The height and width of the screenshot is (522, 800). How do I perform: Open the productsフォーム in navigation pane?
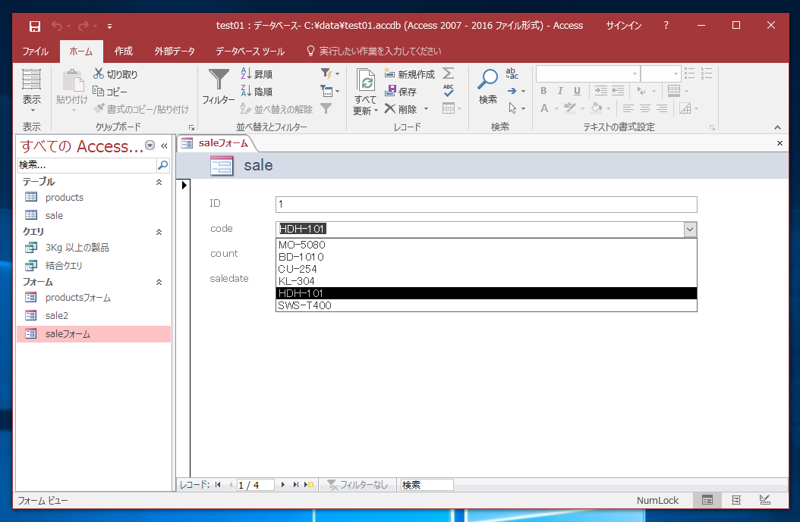pos(78,298)
